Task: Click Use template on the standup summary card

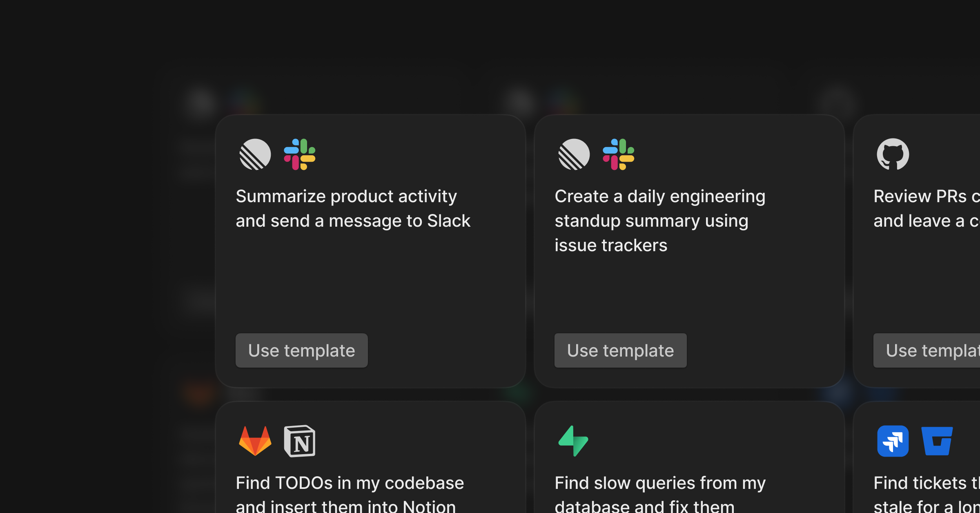Action: [620, 350]
